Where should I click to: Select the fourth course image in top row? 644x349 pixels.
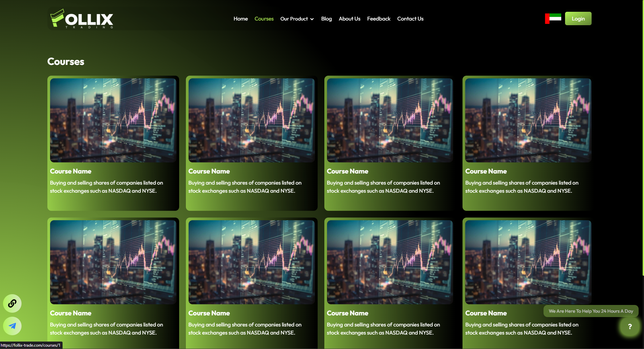[528, 120]
